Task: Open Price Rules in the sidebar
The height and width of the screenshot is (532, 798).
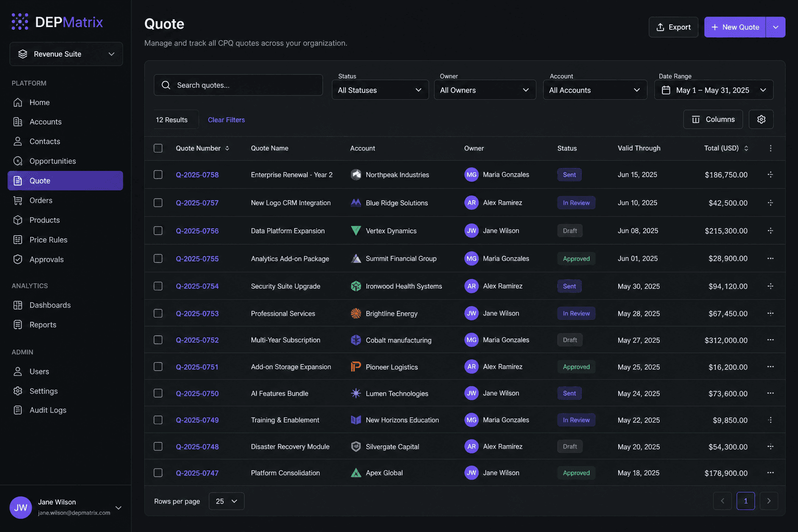Action: (x=65, y=240)
